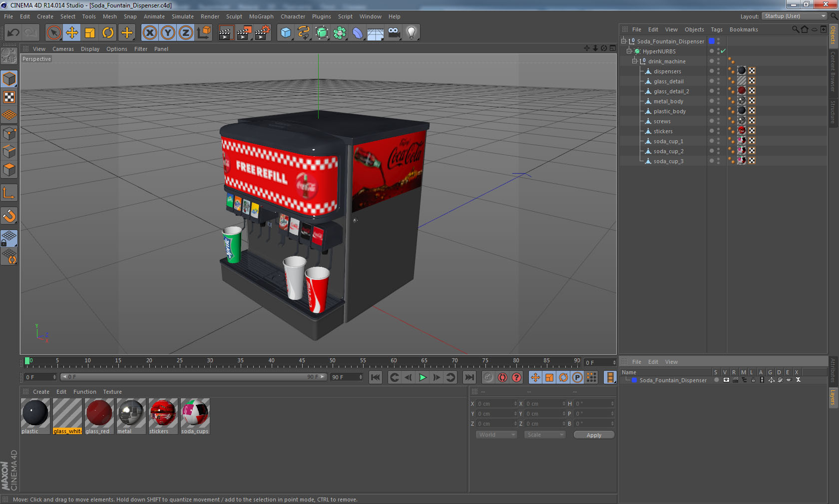Click the Record Active Objects button
839x504 pixels.
point(488,377)
